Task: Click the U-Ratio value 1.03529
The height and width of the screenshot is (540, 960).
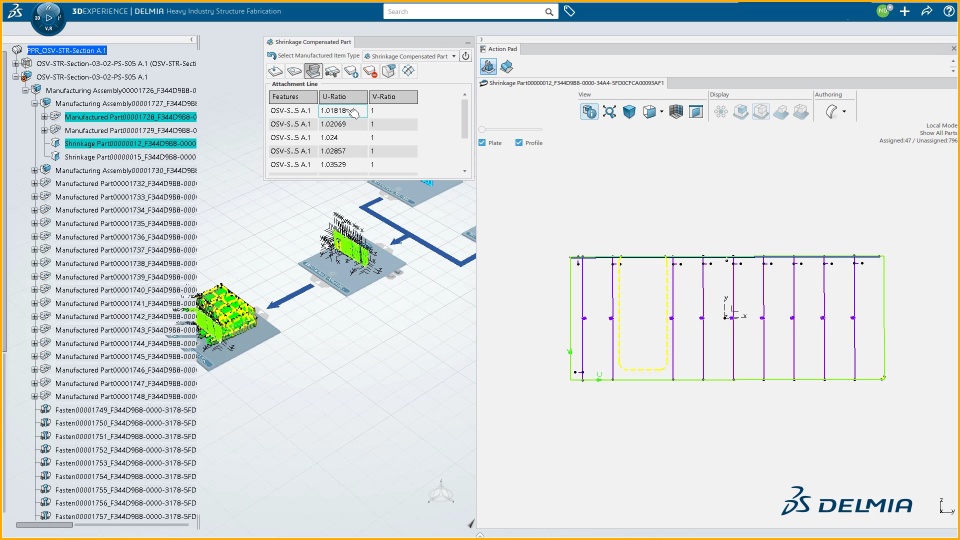Action: [334, 165]
